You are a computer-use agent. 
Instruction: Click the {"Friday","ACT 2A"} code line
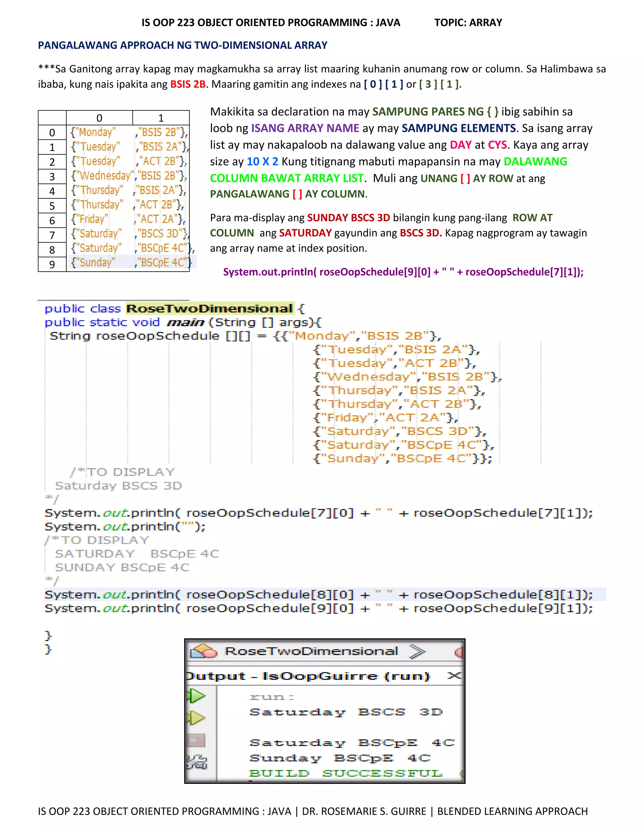[x=385, y=418]
